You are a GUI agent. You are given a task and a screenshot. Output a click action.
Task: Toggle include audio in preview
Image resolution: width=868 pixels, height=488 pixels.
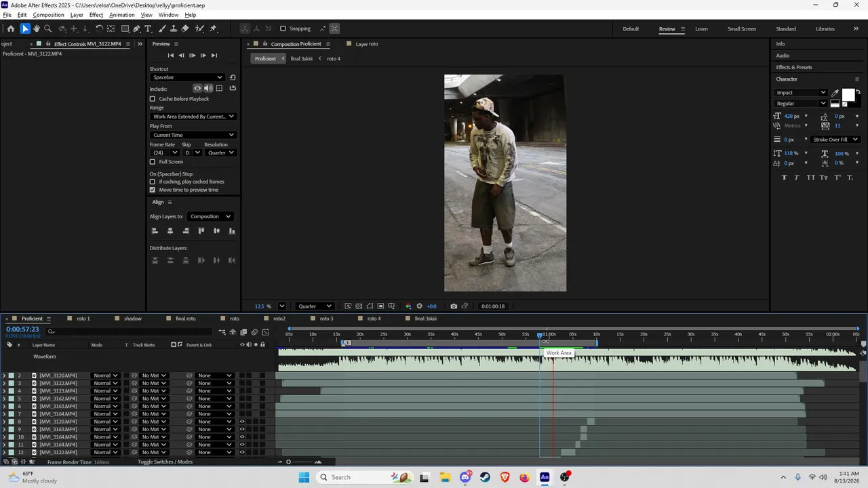point(208,88)
